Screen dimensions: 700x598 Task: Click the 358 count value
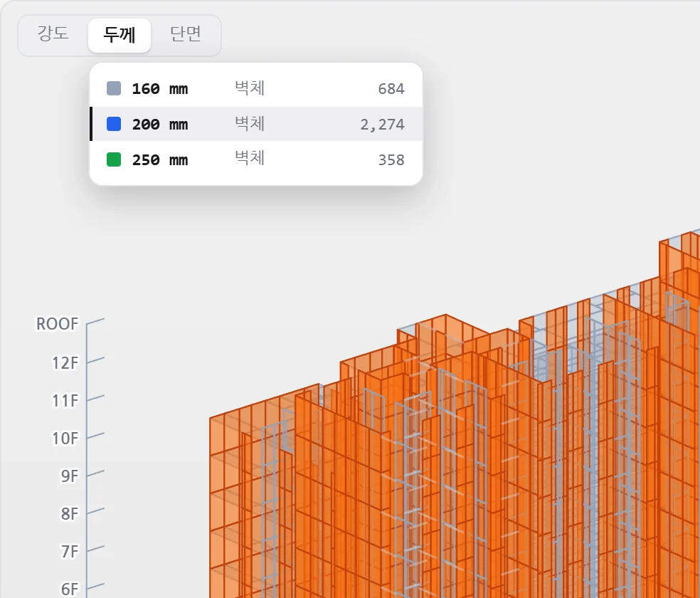(391, 160)
